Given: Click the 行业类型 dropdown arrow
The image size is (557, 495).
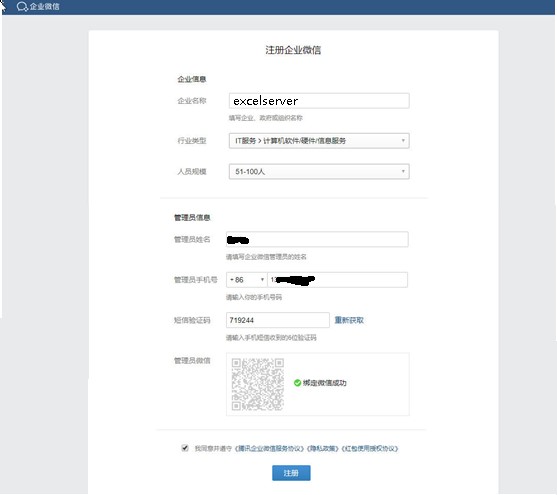Looking at the screenshot, I should click(403, 141).
